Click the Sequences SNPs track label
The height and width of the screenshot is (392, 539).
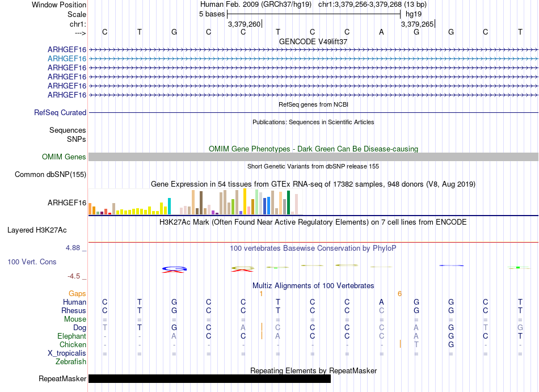(68, 134)
